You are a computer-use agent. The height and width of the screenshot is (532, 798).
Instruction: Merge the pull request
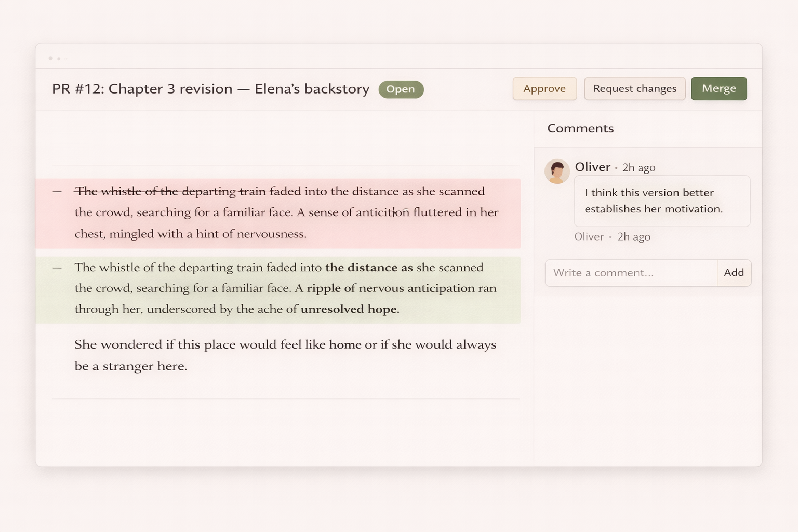click(719, 88)
